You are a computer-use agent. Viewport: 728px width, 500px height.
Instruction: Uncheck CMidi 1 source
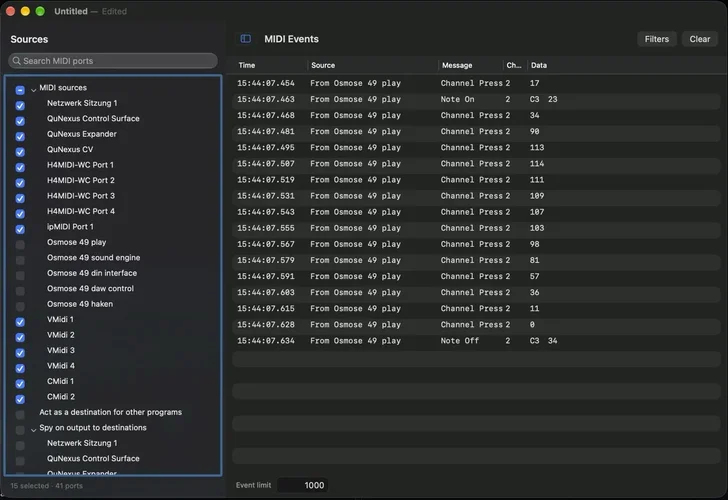pos(20,383)
